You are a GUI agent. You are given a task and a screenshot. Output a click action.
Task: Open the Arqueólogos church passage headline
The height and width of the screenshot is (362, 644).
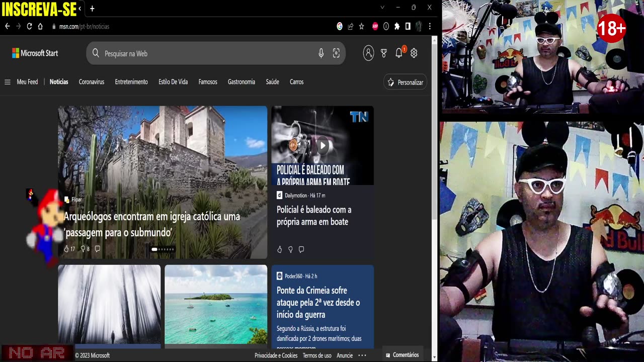point(152,224)
